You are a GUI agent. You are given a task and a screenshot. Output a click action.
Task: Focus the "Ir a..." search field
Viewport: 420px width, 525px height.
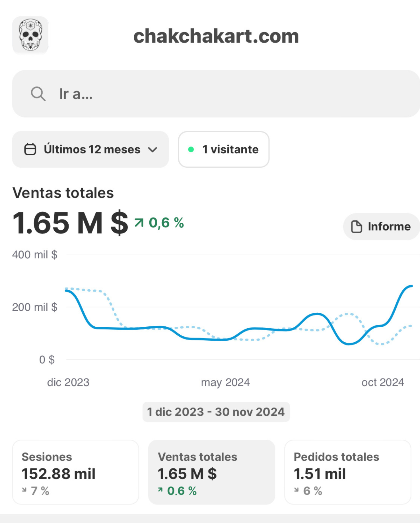point(216,94)
